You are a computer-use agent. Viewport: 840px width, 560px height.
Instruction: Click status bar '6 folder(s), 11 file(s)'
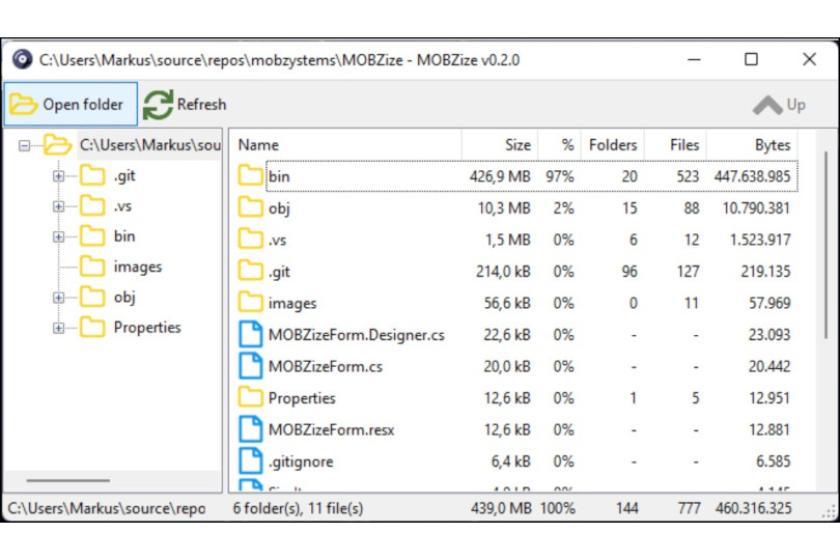[298, 508]
